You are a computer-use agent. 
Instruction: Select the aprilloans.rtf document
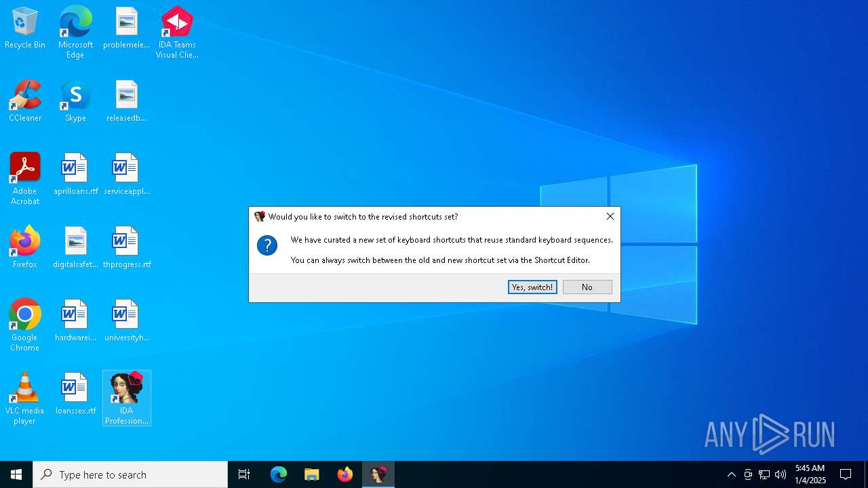click(75, 175)
